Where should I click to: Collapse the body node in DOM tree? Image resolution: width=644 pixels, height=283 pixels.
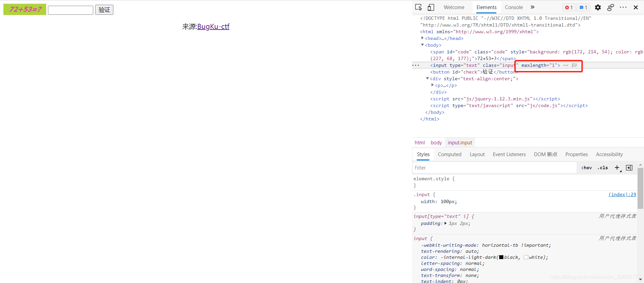(x=422, y=45)
